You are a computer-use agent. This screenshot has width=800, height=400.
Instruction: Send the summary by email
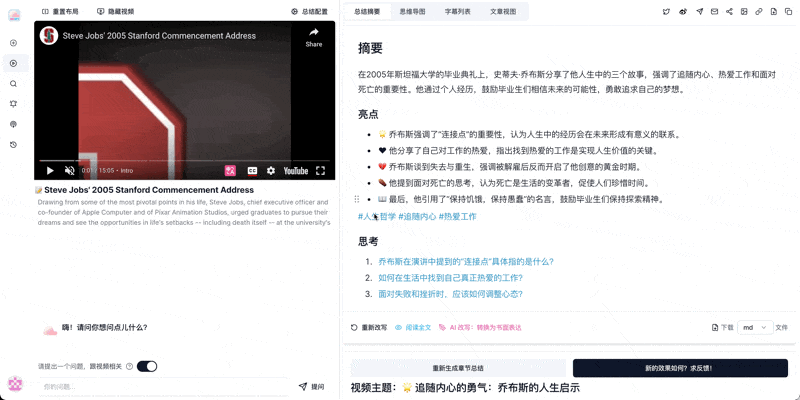pos(714,11)
